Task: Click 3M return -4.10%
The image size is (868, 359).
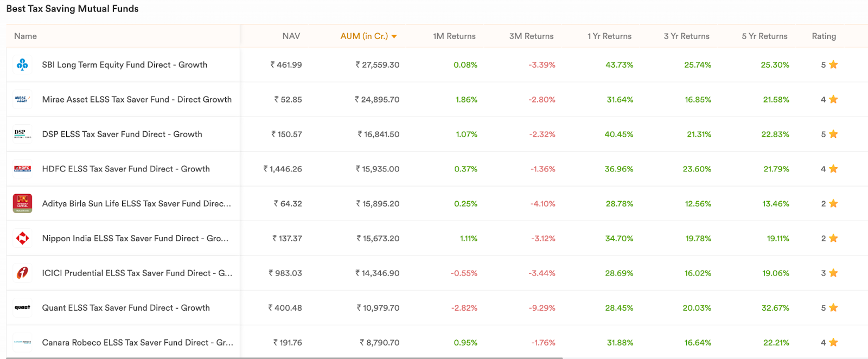Action: 542,203
